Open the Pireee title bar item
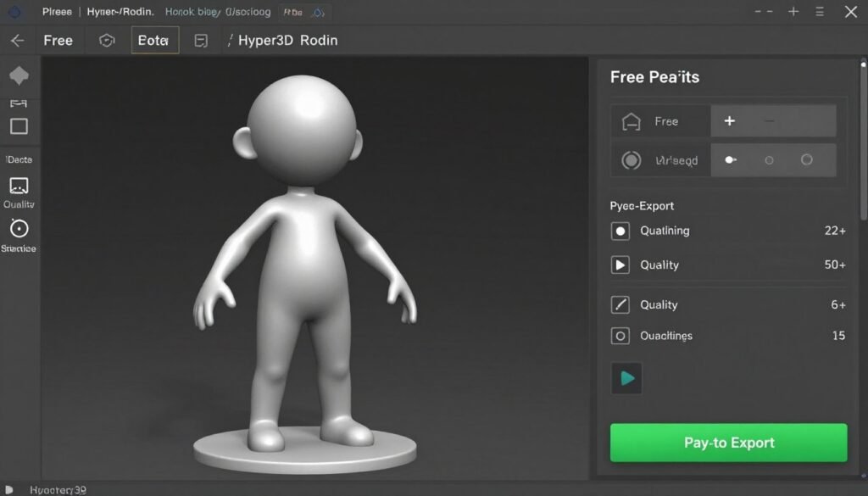 coord(57,12)
